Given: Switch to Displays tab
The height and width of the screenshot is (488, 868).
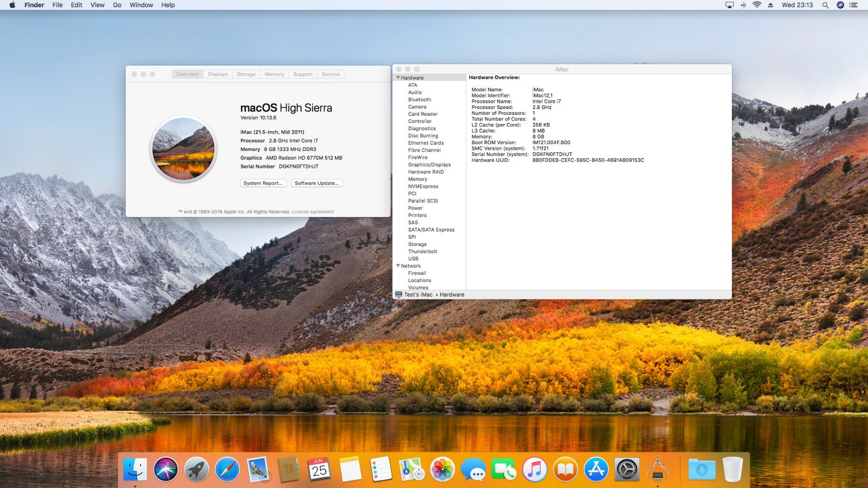Looking at the screenshot, I should click(217, 74).
